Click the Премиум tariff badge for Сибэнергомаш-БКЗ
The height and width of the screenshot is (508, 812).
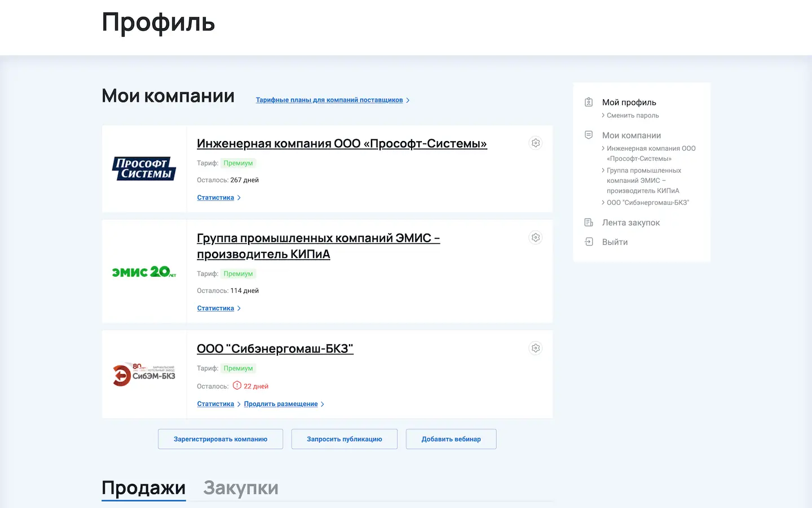[x=238, y=369]
